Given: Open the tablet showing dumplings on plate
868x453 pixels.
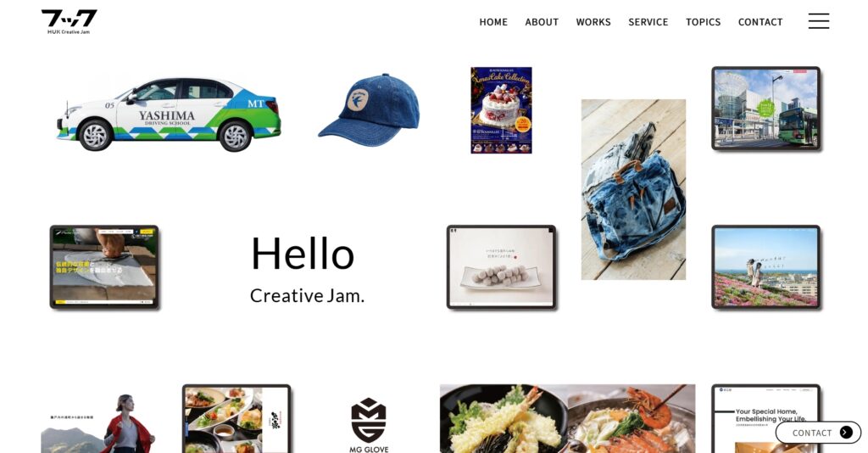Looking at the screenshot, I should [501, 267].
